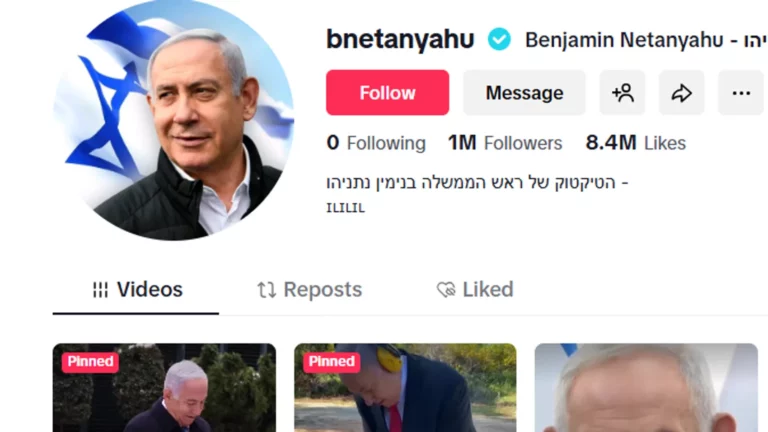Click the Liked heart icon
The height and width of the screenshot is (432, 768).
446,290
